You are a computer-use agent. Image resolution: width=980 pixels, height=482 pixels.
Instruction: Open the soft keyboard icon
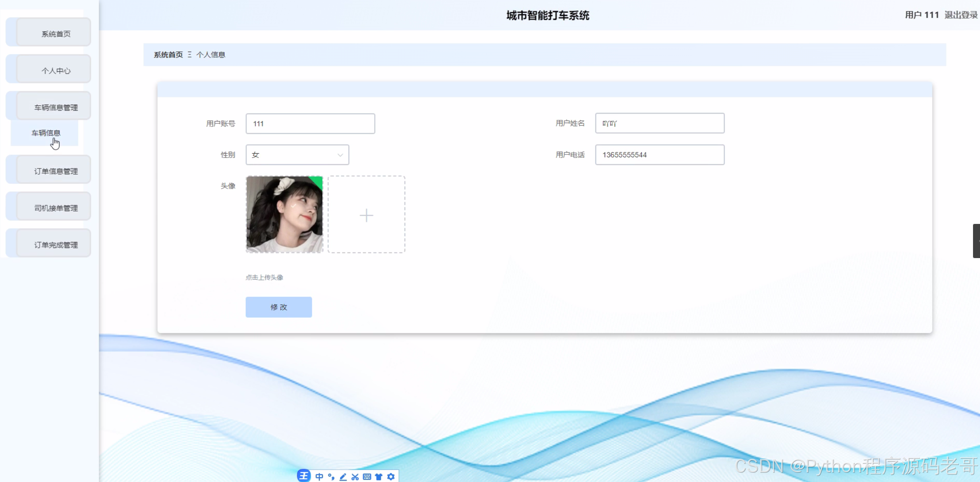click(x=367, y=477)
